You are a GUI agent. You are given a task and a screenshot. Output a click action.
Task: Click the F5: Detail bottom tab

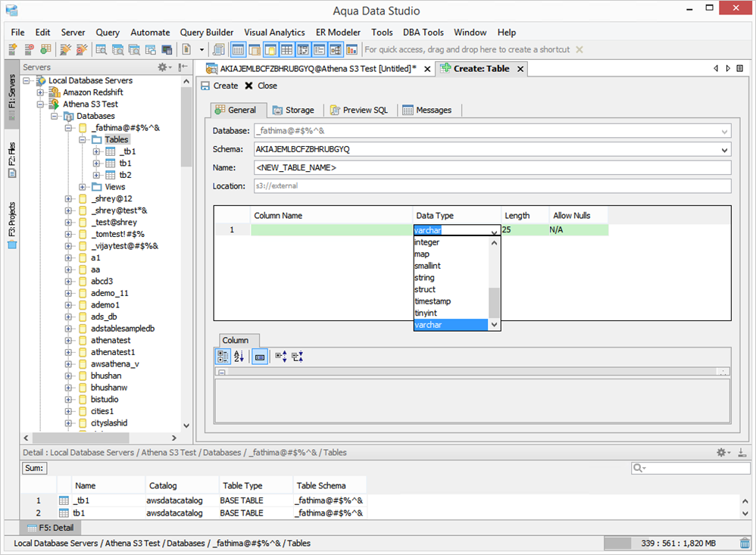(x=51, y=528)
